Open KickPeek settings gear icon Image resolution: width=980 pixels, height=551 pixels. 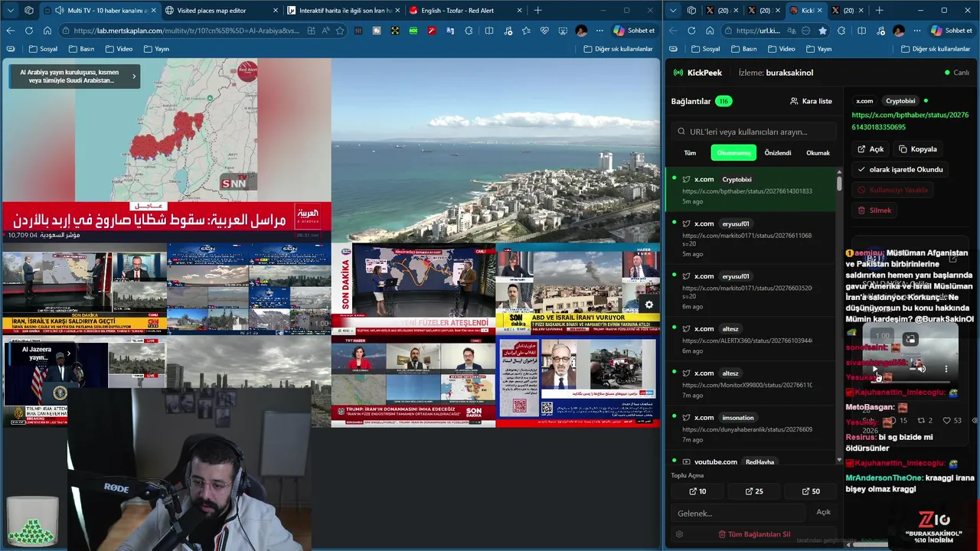(x=679, y=534)
